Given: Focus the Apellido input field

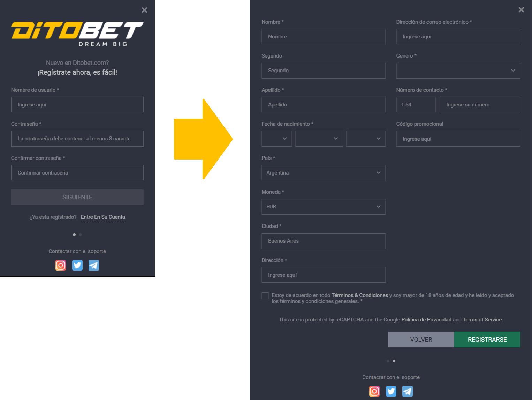Looking at the screenshot, I should point(324,105).
